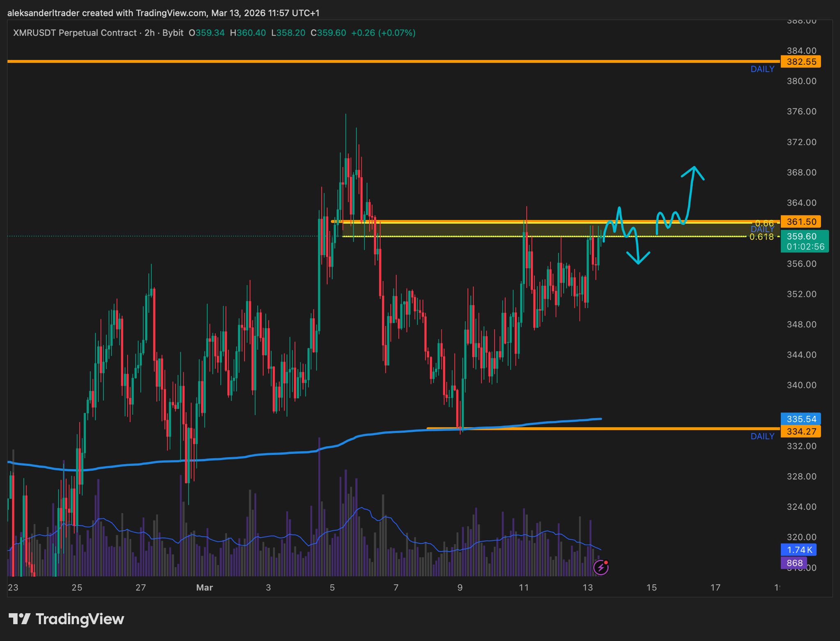The height and width of the screenshot is (641, 840).
Task: Click the Mar date on the time axis
Action: [x=204, y=588]
